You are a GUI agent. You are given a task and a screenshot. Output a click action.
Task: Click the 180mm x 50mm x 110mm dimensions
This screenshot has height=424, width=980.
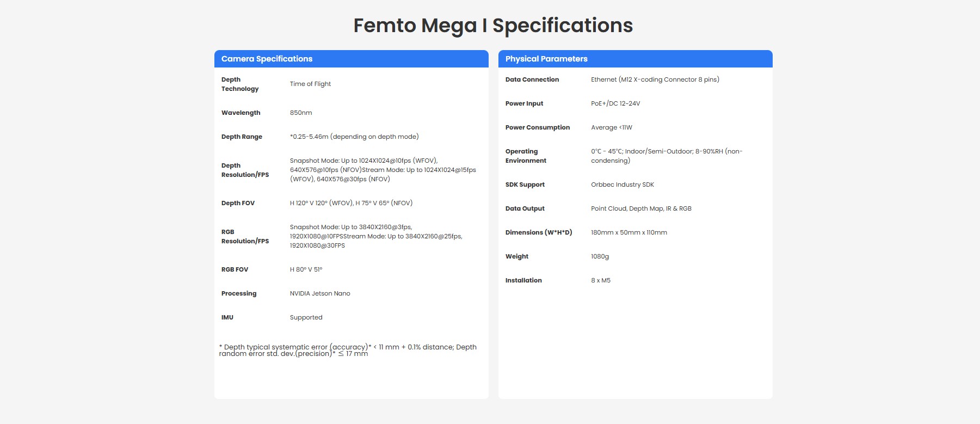(x=629, y=232)
